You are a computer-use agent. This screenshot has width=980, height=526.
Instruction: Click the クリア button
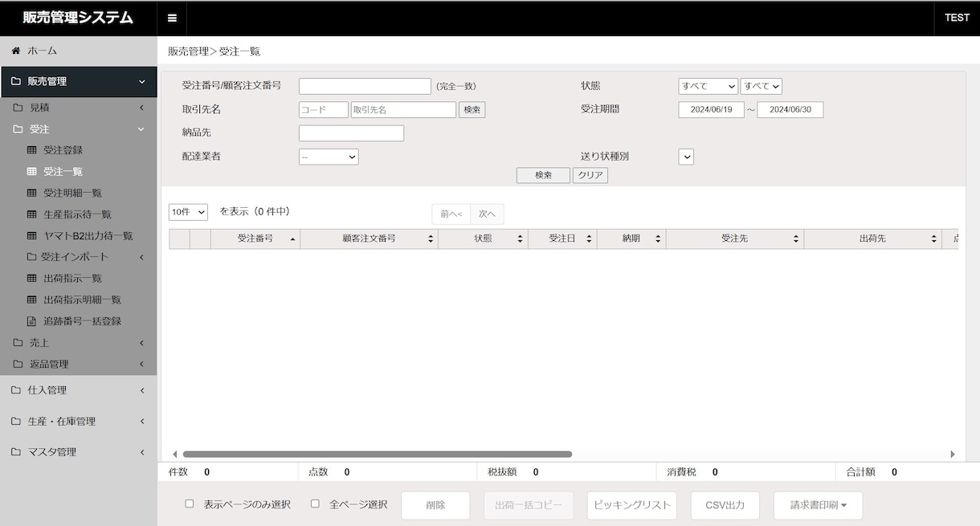(x=590, y=175)
